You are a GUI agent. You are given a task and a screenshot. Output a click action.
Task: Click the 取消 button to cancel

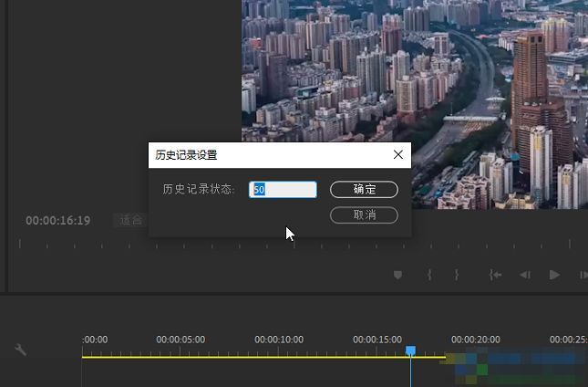coord(364,215)
